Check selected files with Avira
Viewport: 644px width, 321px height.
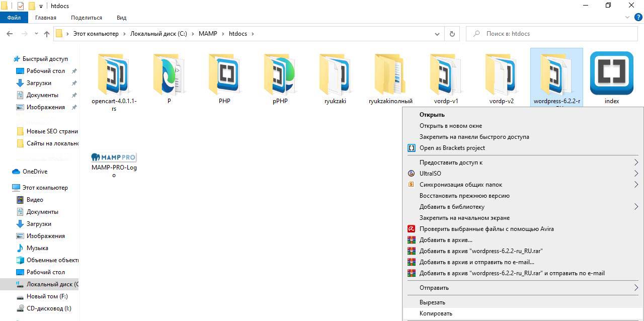[486, 229]
